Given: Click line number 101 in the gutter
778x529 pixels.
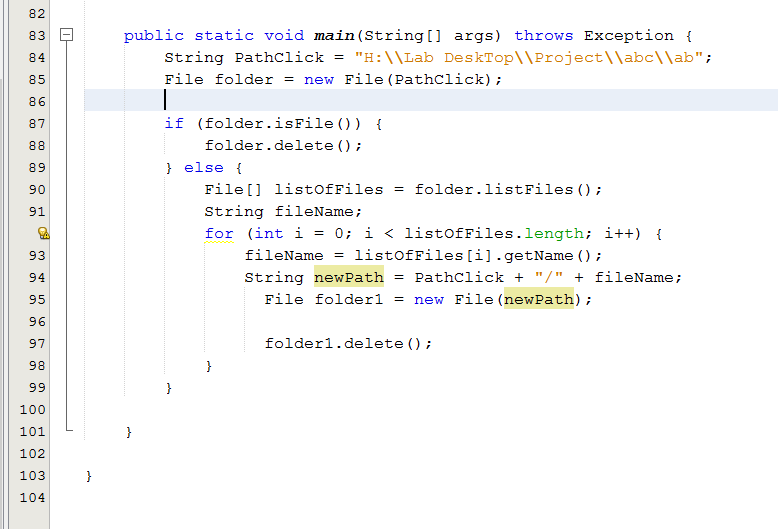Looking at the screenshot, I should [x=33, y=431].
